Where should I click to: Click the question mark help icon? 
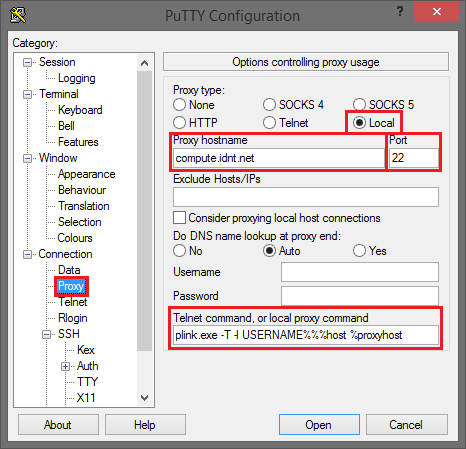coord(400,12)
